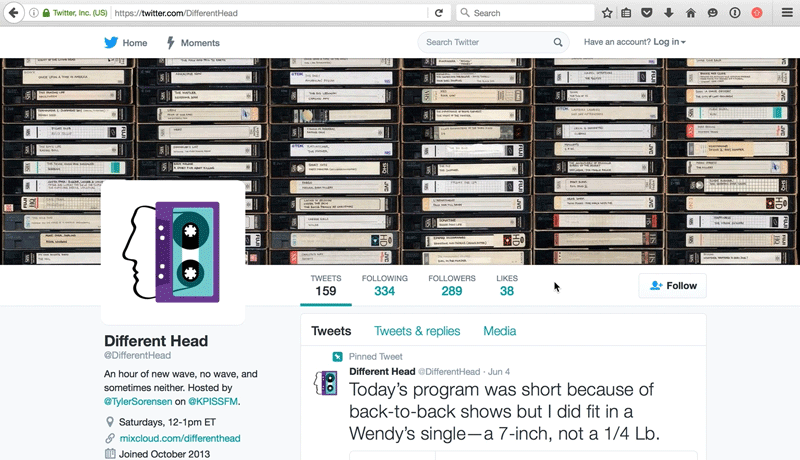Click the pinned tweet text body
The width and height of the screenshot is (800, 460).
[x=504, y=412]
